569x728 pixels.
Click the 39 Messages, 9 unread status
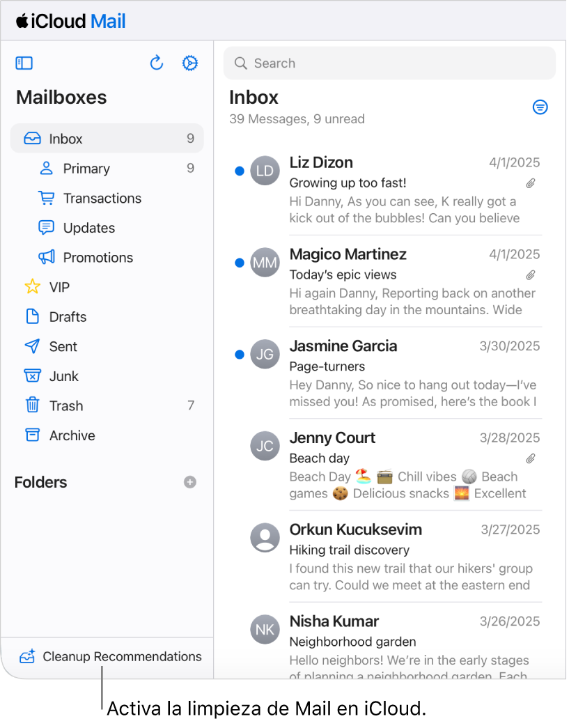(297, 119)
